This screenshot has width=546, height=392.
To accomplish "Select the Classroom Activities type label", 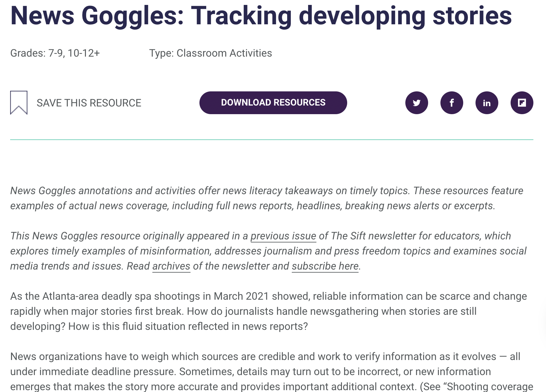I will point(224,53).
